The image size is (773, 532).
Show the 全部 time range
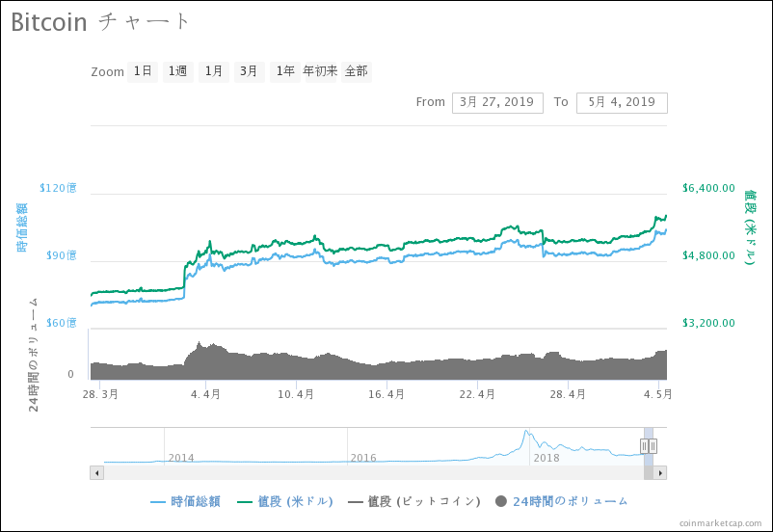coord(357,72)
